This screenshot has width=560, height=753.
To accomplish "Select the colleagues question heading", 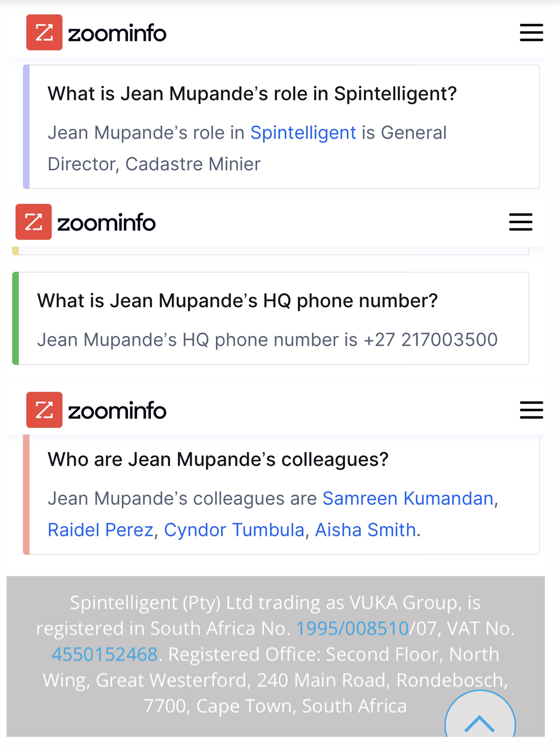I will [x=218, y=459].
